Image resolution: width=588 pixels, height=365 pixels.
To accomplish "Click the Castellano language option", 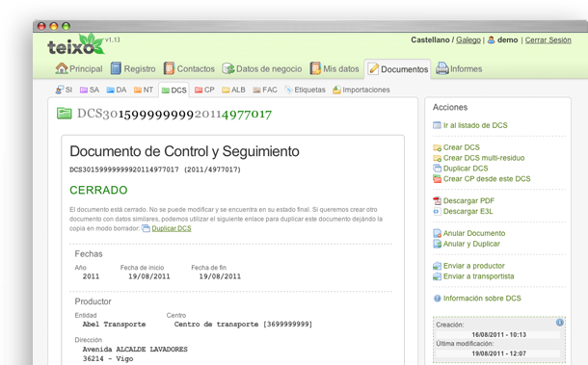I will pyautogui.click(x=430, y=40).
